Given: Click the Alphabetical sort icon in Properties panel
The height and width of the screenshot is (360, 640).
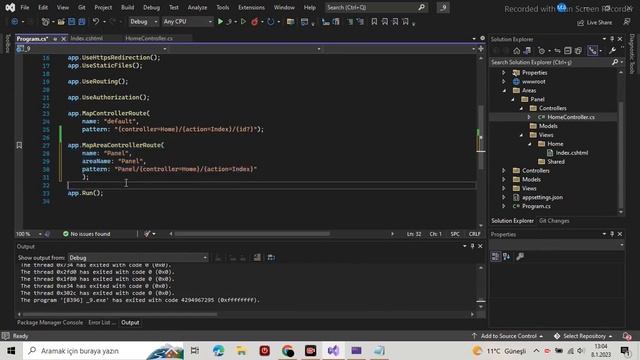Looking at the screenshot, I should point(507,256).
